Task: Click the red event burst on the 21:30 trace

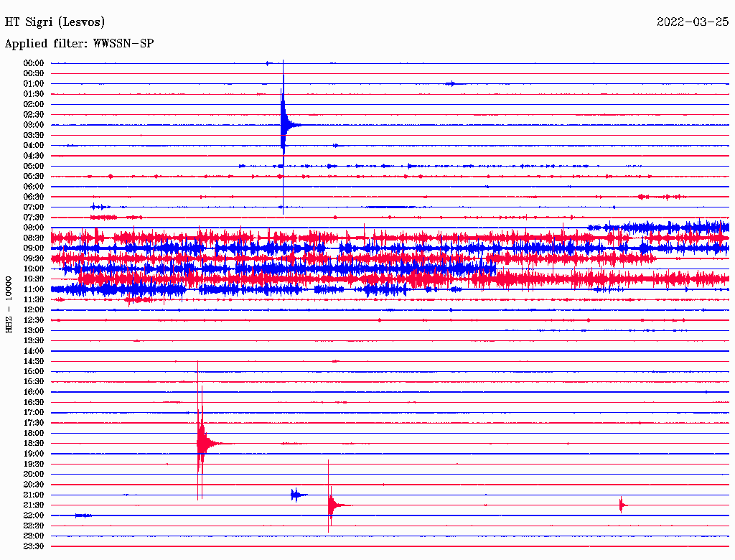Action: (x=332, y=505)
